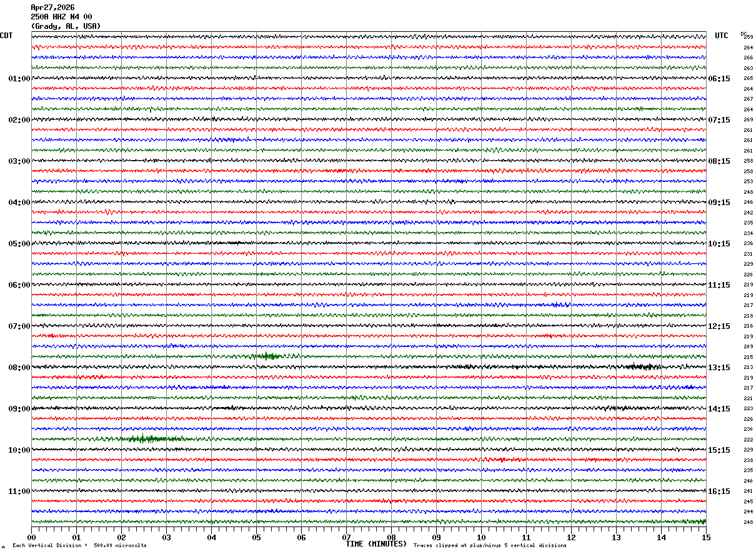This screenshot has height=554, width=756.
Task: Click the 08:15 UTC time label
Action: [x=719, y=161]
